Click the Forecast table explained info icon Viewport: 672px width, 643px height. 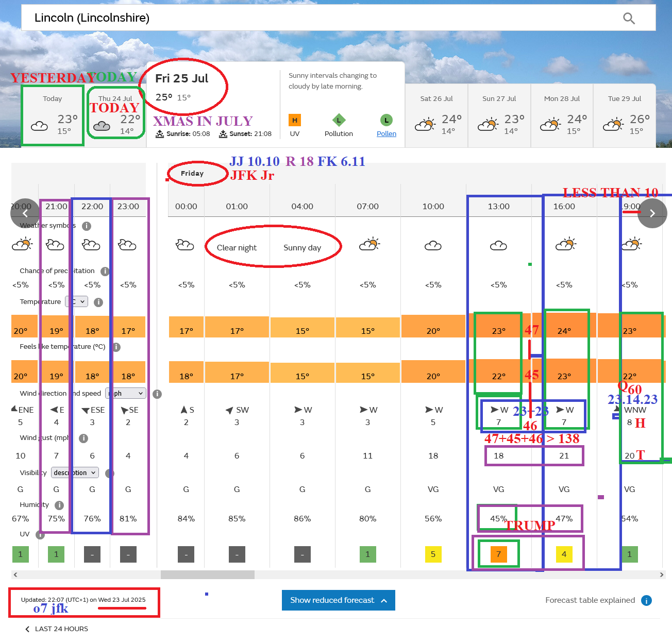click(646, 600)
